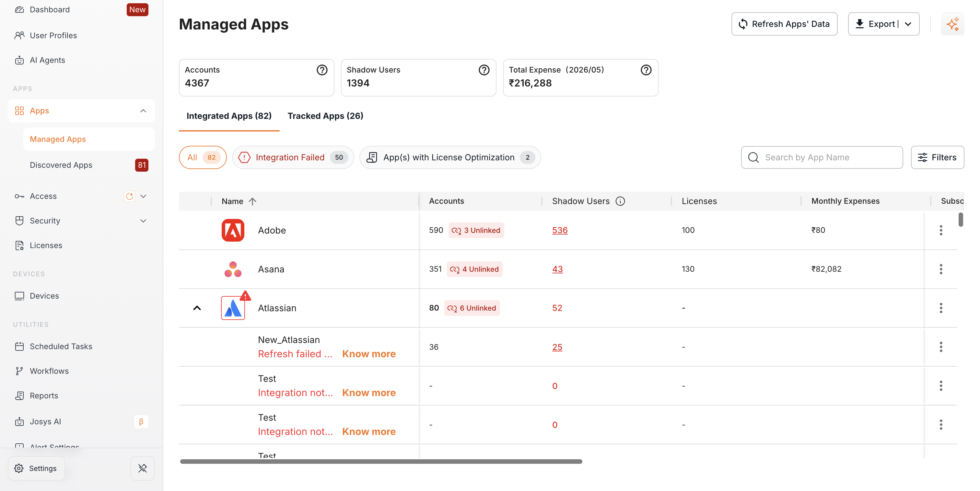Click the Access key icon
Image resolution: width=980 pixels, height=491 pixels.
pos(19,196)
